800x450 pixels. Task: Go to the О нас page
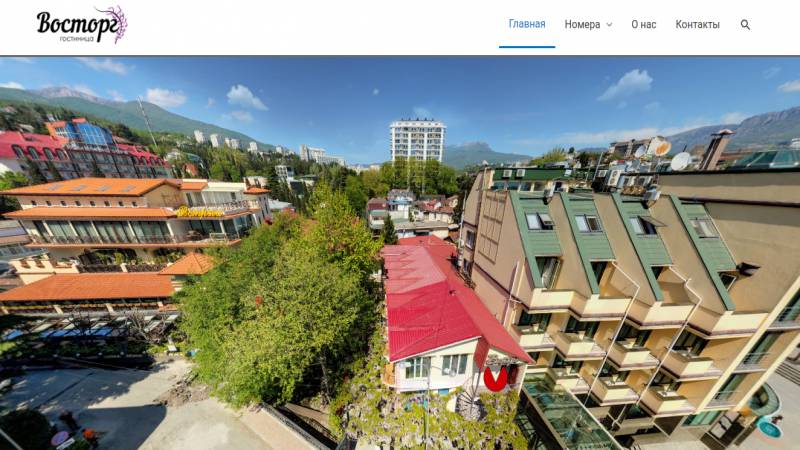[644, 24]
